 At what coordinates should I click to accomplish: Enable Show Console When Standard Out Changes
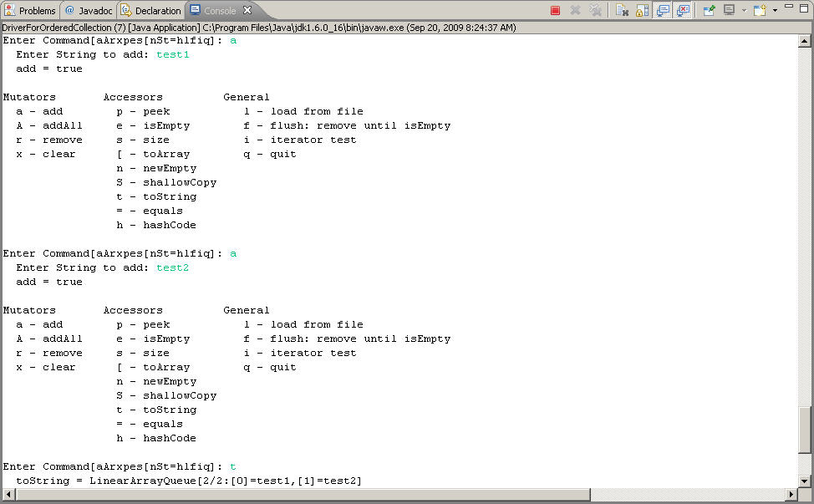coord(663,9)
